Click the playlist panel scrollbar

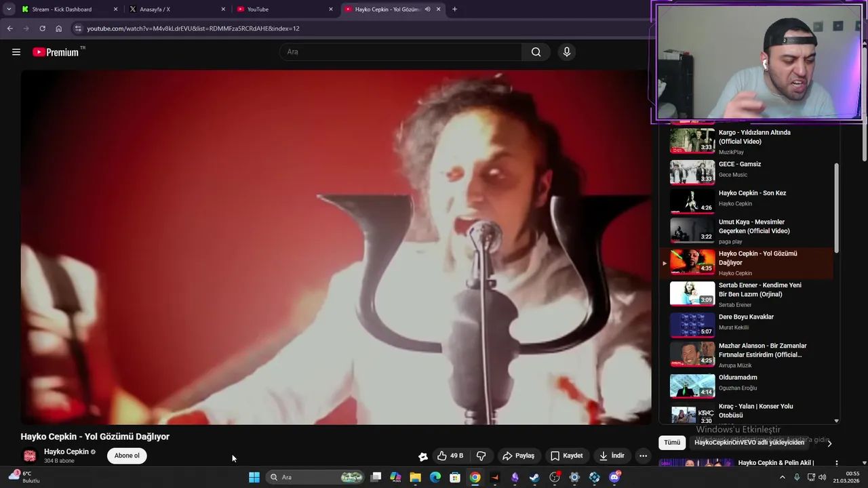(x=836, y=207)
